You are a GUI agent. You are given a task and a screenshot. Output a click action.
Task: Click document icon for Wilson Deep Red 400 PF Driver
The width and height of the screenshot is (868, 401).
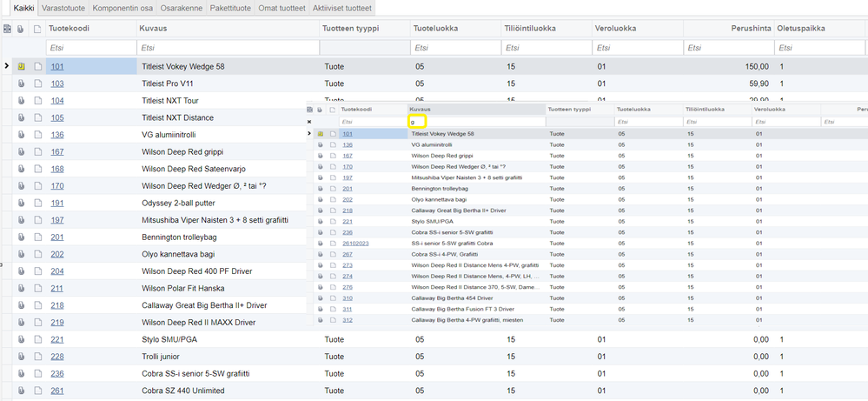click(37, 271)
